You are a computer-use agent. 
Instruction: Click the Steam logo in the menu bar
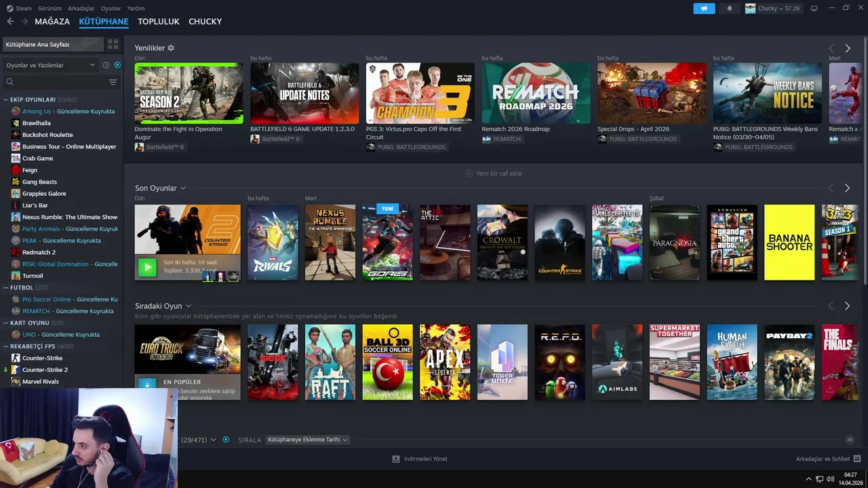tap(9, 8)
